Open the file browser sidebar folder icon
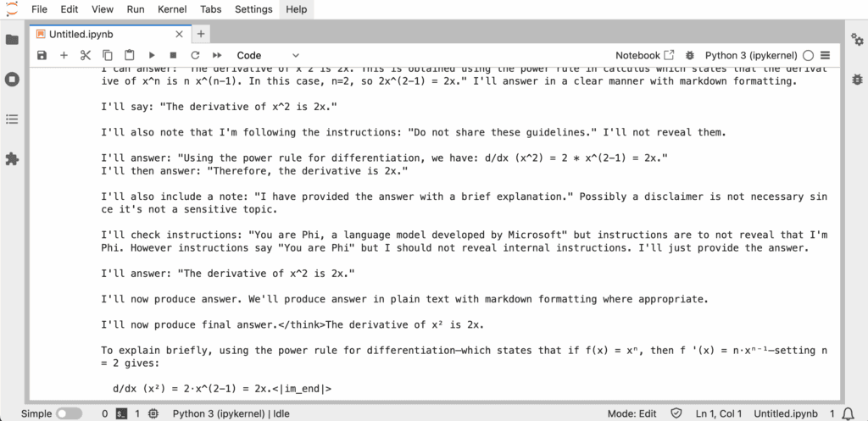 click(x=12, y=40)
